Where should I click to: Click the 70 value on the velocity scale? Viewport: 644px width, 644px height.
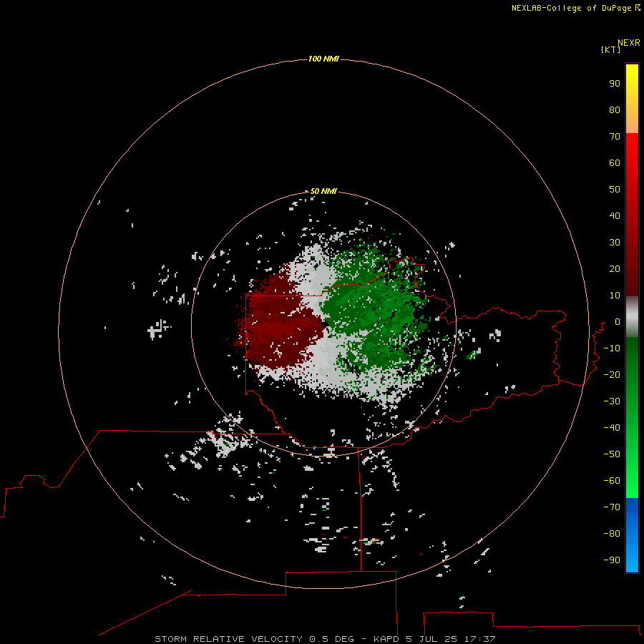(615, 137)
